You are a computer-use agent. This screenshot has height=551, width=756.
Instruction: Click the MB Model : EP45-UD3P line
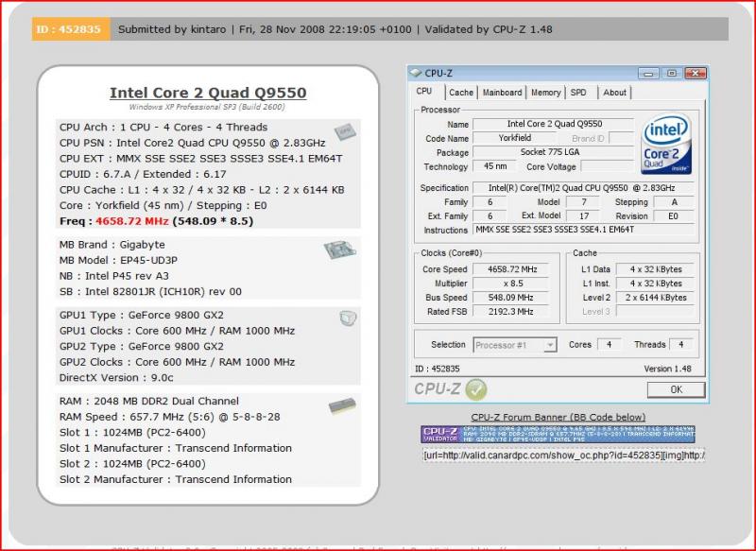tap(119, 260)
